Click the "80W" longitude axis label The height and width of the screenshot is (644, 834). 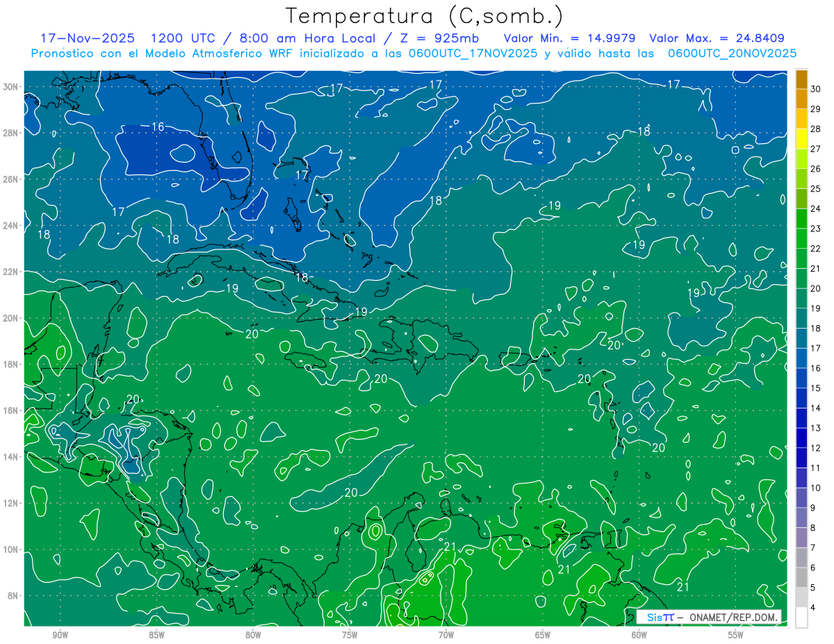(x=253, y=634)
